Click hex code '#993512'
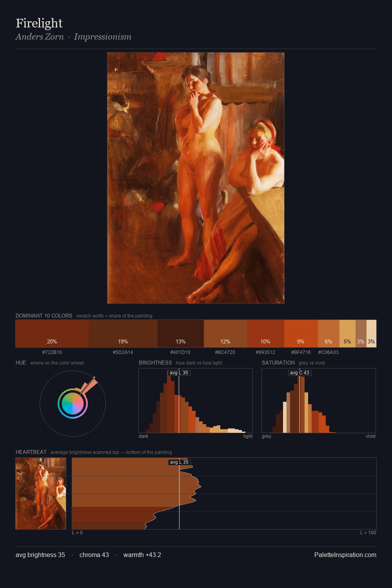The image size is (392, 588). (x=265, y=352)
